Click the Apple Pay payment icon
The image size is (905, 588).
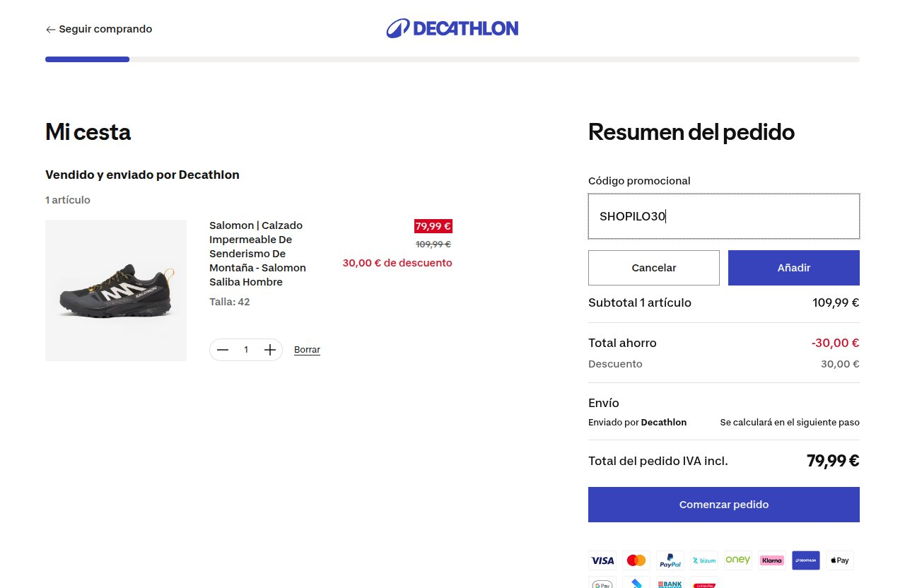pos(840,560)
